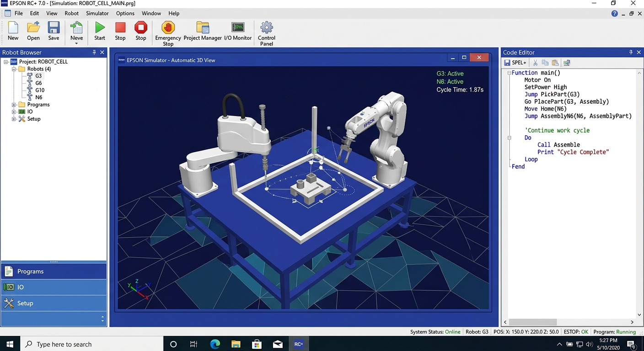644x351 pixels.
Task: Click the last icon in Code Editor toolbar
Action: click(567, 63)
